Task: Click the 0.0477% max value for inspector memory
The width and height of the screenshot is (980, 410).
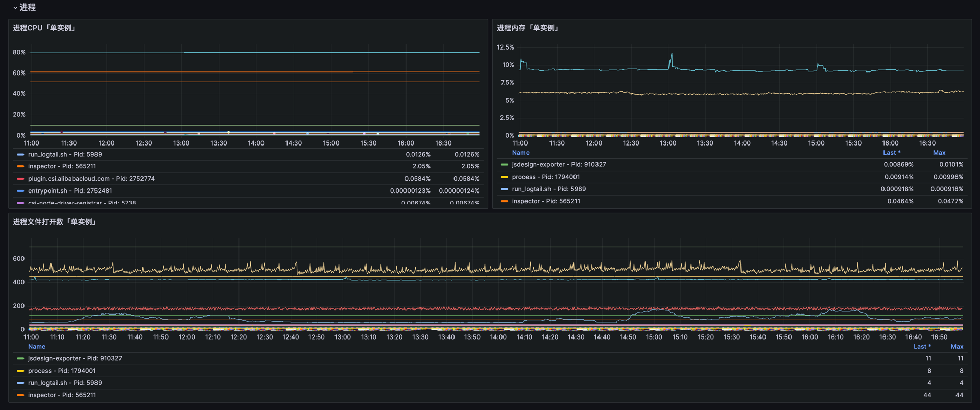Action: pyautogui.click(x=950, y=201)
